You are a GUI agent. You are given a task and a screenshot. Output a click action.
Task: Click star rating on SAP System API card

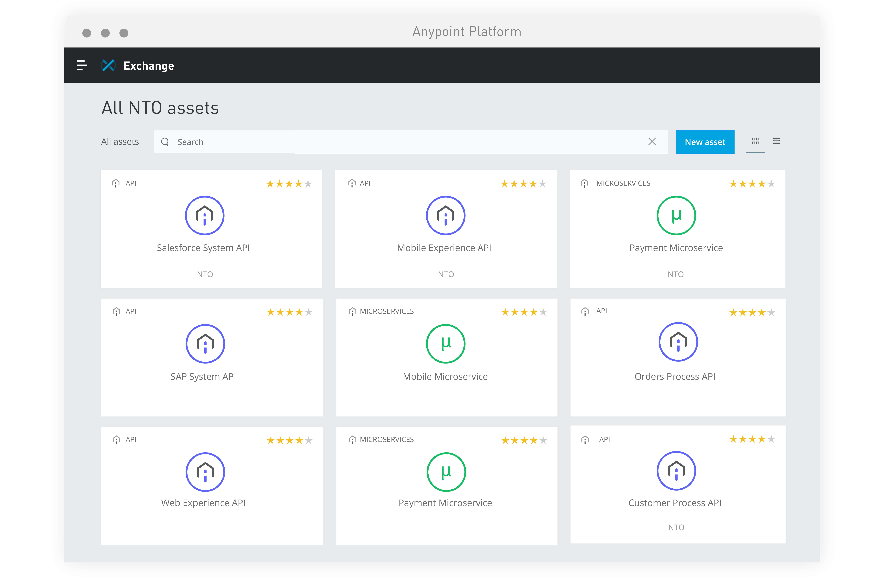pos(290,312)
